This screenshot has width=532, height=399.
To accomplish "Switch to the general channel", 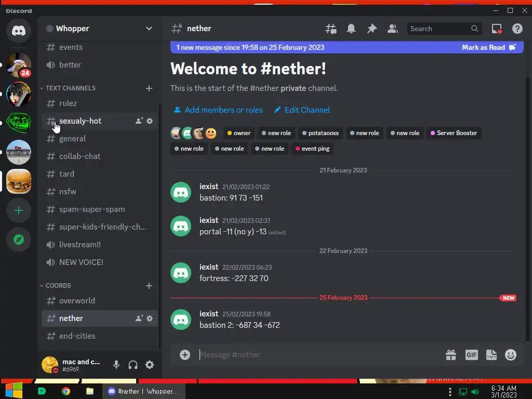I will pyautogui.click(x=100, y=139).
